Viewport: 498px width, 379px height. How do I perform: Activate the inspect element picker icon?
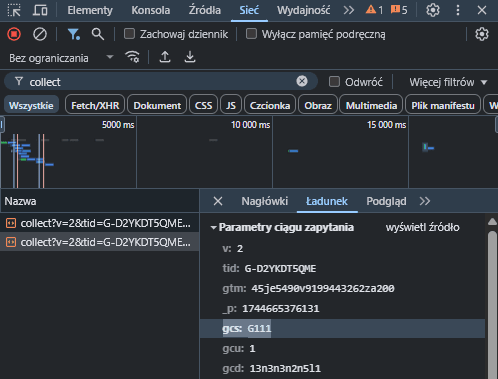14,10
